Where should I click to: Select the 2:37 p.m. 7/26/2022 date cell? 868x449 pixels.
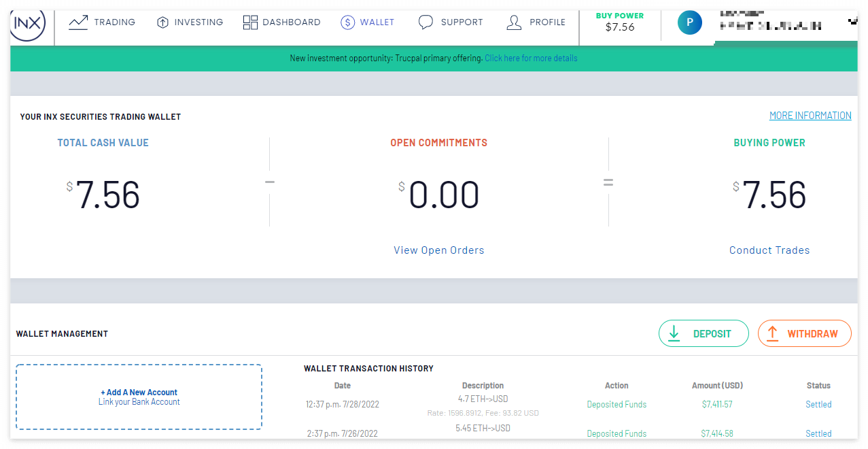click(343, 433)
